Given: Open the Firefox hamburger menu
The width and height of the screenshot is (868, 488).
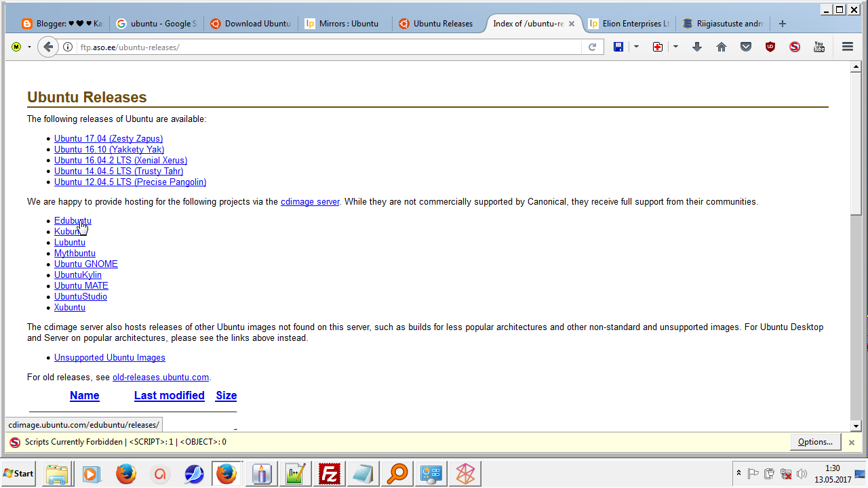Looking at the screenshot, I should [x=848, y=47].
